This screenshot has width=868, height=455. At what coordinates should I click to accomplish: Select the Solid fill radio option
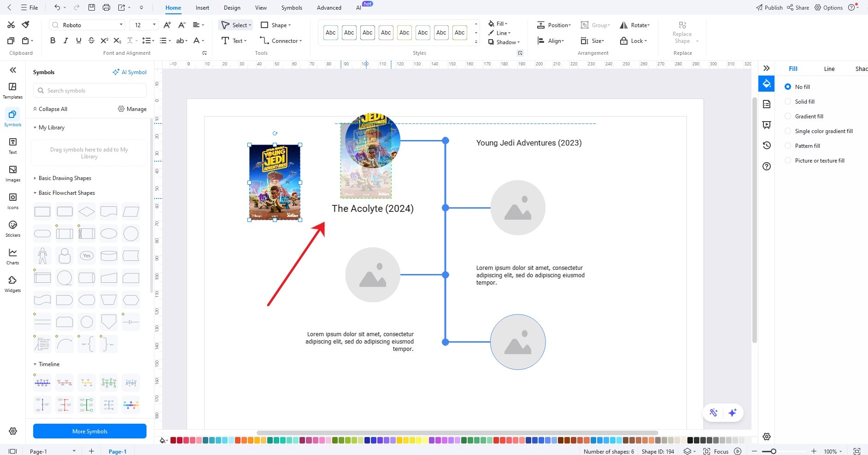coord(788,101)
